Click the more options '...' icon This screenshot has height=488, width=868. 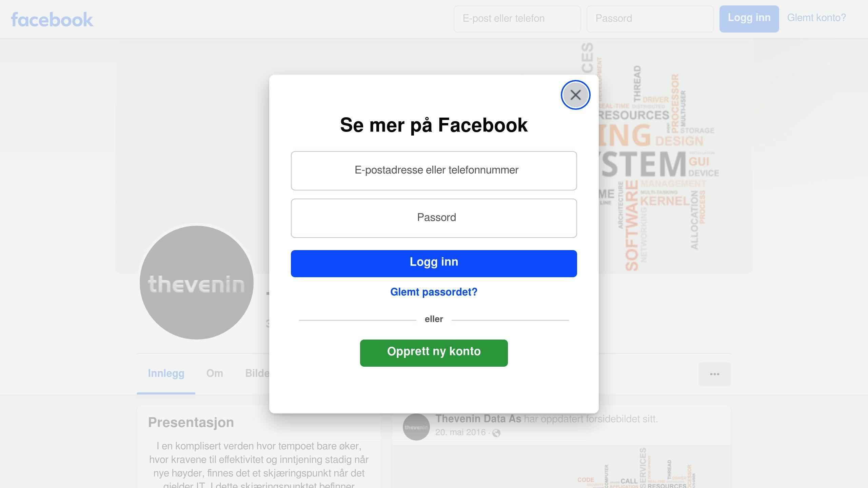[x=715, y=374]
